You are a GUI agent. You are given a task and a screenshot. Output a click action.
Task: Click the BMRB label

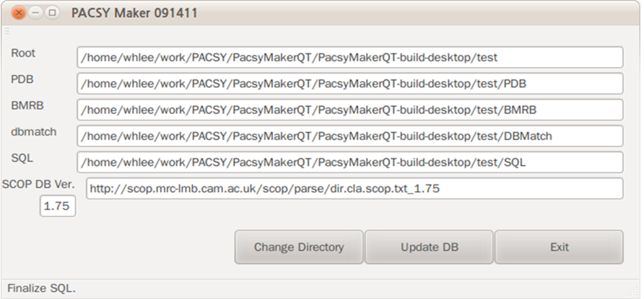[27, 105]
